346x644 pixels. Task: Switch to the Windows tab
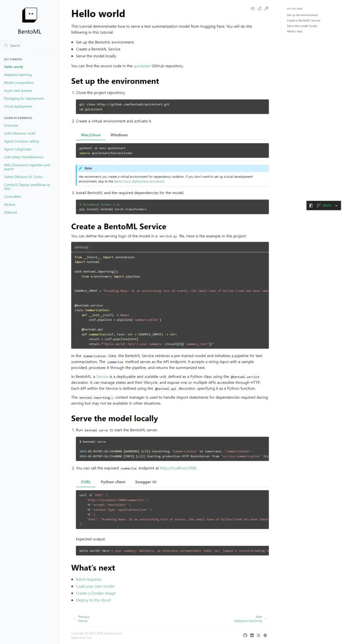coord(119,135)
